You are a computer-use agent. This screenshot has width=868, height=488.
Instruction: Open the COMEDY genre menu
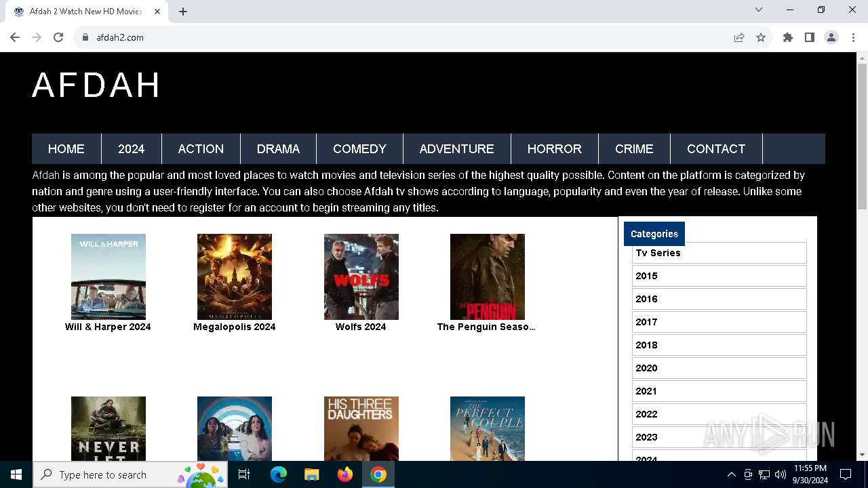pyautogui.click(x=359, y=149)
